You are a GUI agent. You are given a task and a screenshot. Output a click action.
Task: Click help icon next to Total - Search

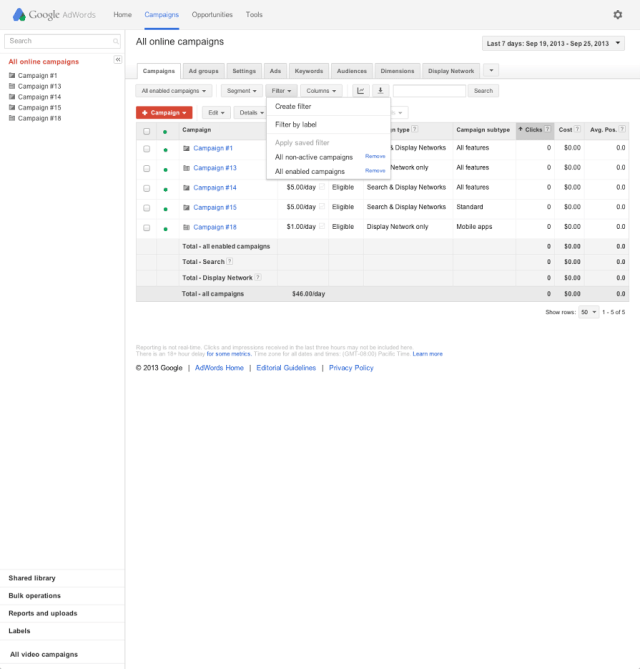pos(230,261)
